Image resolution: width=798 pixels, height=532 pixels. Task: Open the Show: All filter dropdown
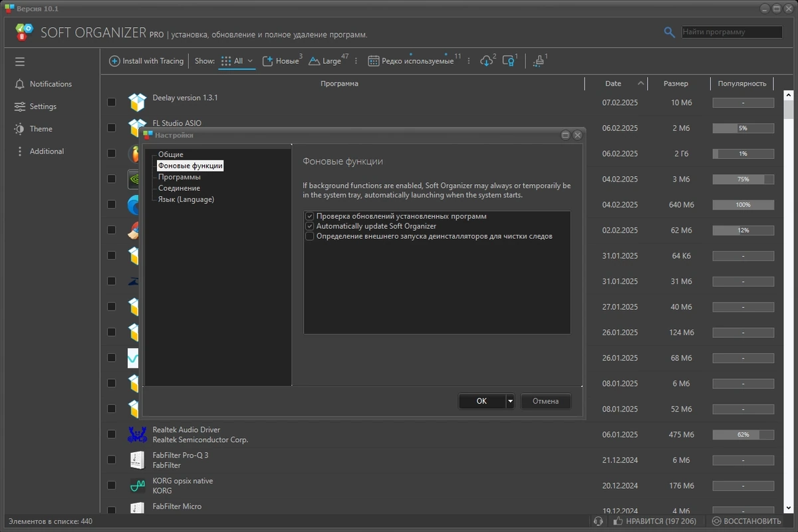click(x=237, y=61)
